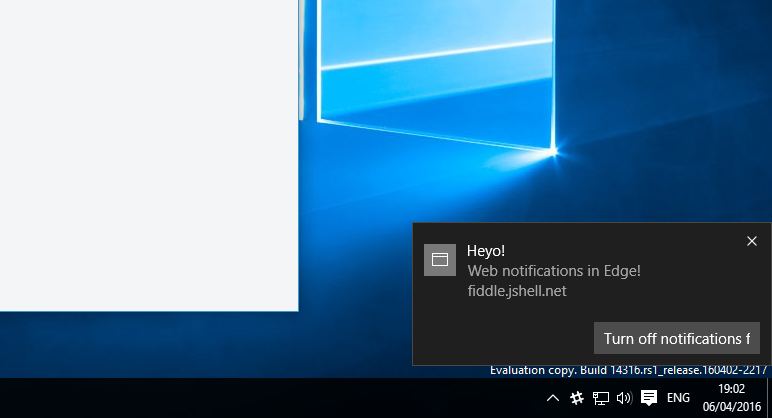Click the Evaluation copy build watermark
Screen dimensions: 772x418
628,370
